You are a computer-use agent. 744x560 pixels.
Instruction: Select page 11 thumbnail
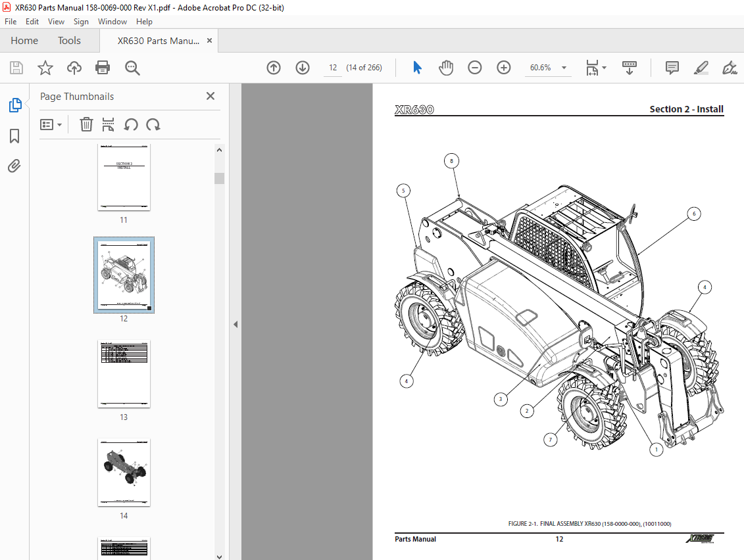(x=124, y=177)
